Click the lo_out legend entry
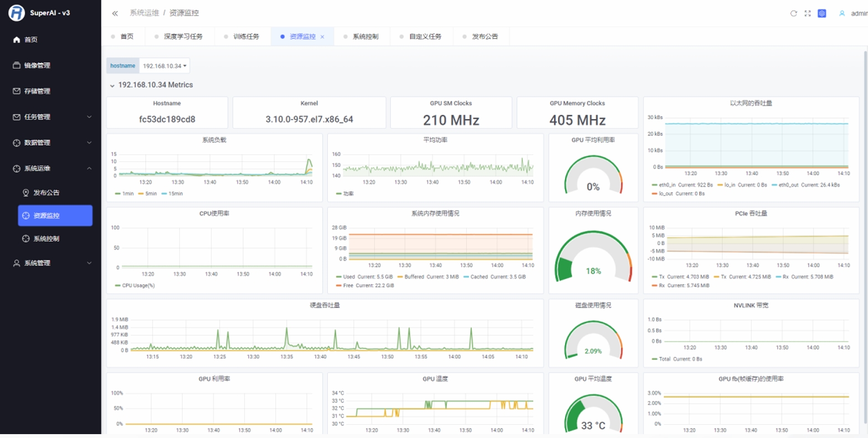Image resolution: width=868 pixels, height=438 pixels. tap(679, 194)
